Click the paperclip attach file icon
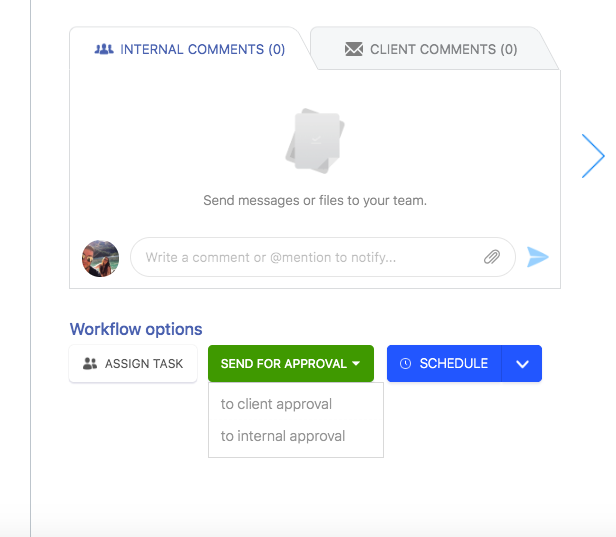This screenshot has width=616, height=537. (491, 257)
